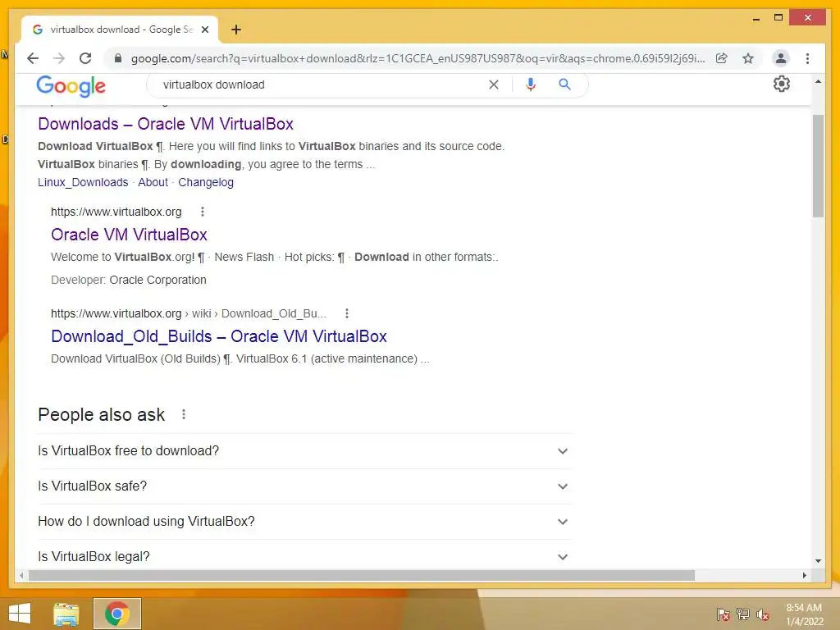Screen dimensions: 840x630
Task: Open Download_Old_Builds – Oracle VM VirtualBox result
Action: click(218, 336)
